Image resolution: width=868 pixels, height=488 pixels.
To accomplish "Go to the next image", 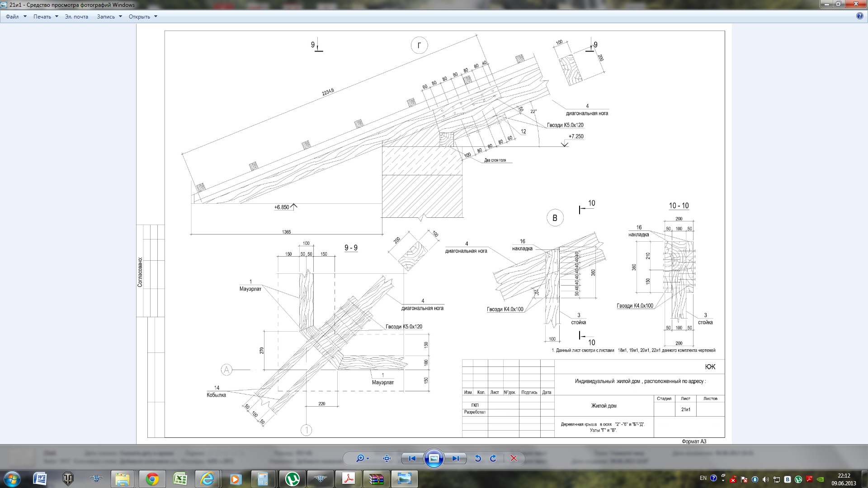I will pos(455,458).
